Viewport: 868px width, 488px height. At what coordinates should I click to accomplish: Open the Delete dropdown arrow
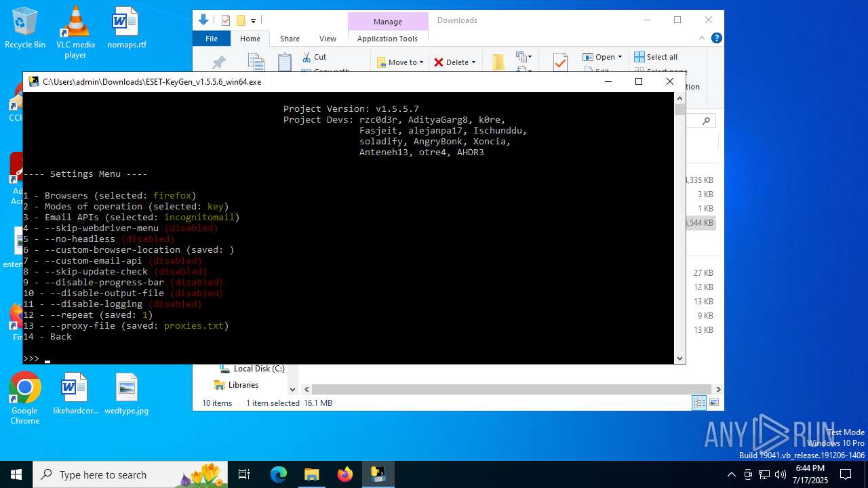(x=473, y=62)
